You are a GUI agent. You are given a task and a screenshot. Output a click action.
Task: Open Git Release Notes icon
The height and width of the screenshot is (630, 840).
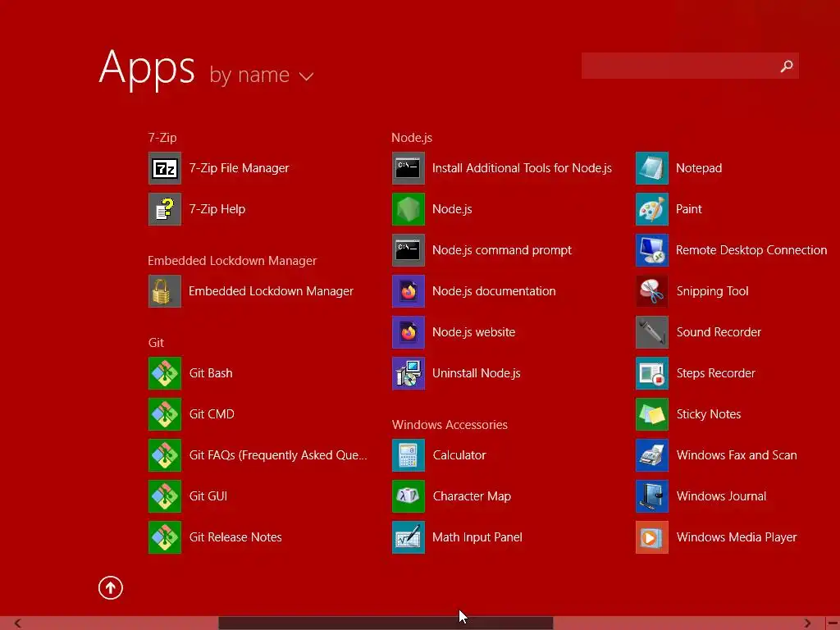[x=164, y=537]
